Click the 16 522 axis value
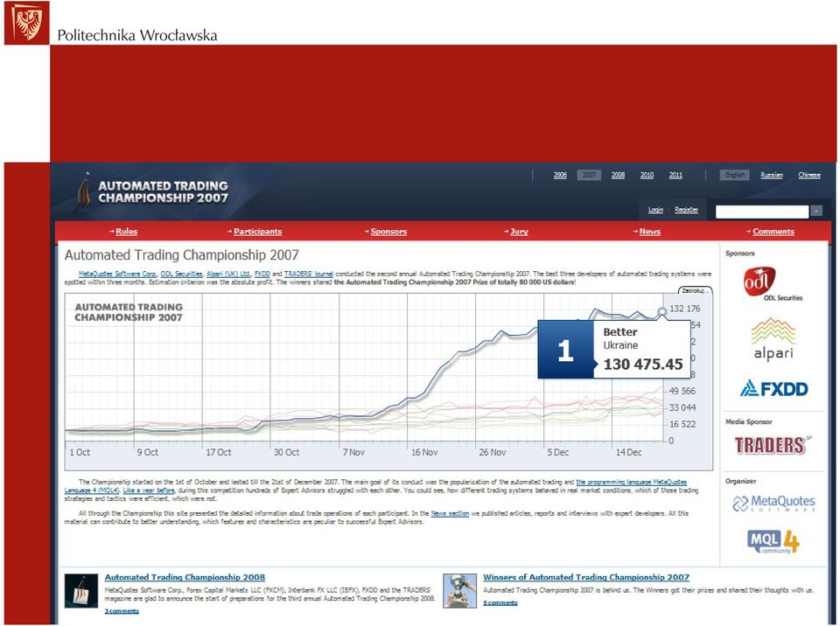 point(682,424)
